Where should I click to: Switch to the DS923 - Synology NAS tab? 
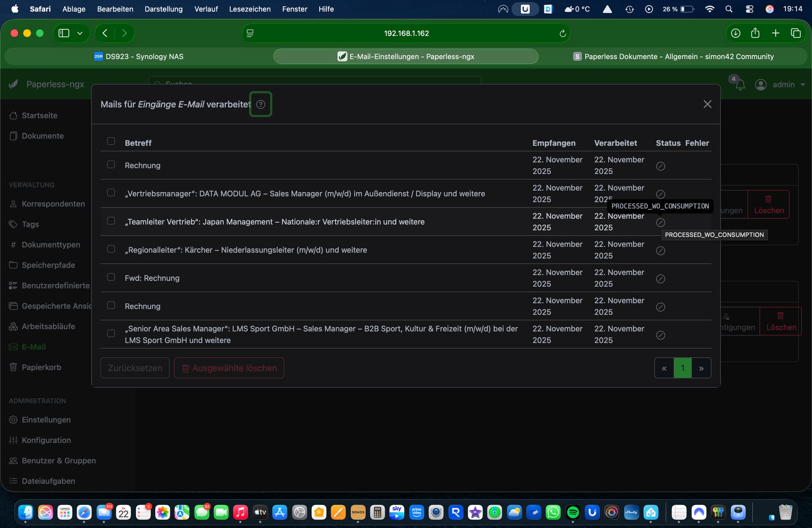pyautogui.click(x=139, y=57)
